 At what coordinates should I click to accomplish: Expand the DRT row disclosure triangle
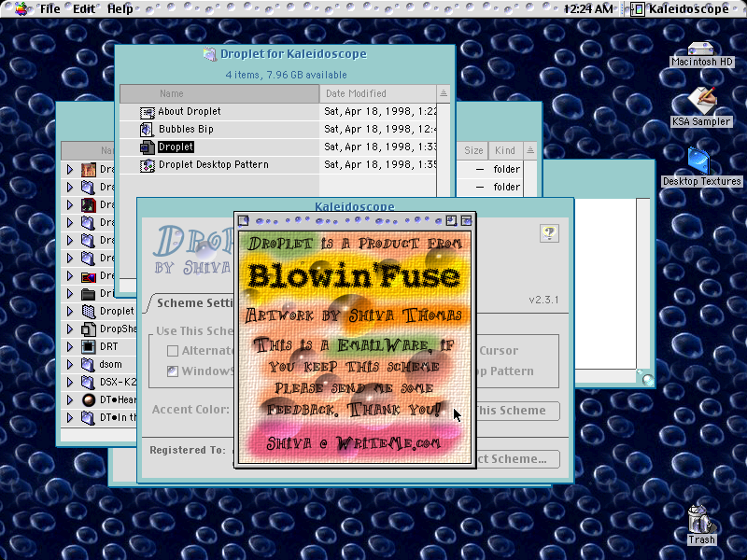[x=70, y=346]
